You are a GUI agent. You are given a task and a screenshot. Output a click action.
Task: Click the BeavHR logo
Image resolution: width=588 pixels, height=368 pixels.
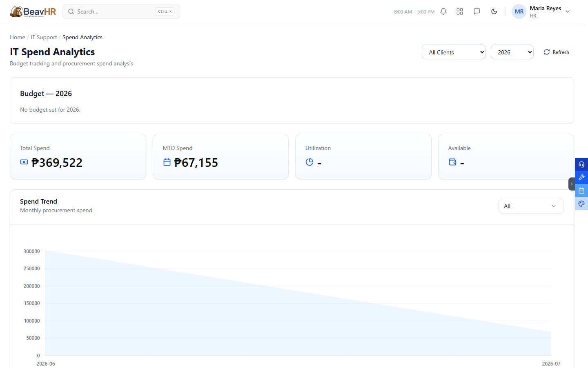pos(33,11)
